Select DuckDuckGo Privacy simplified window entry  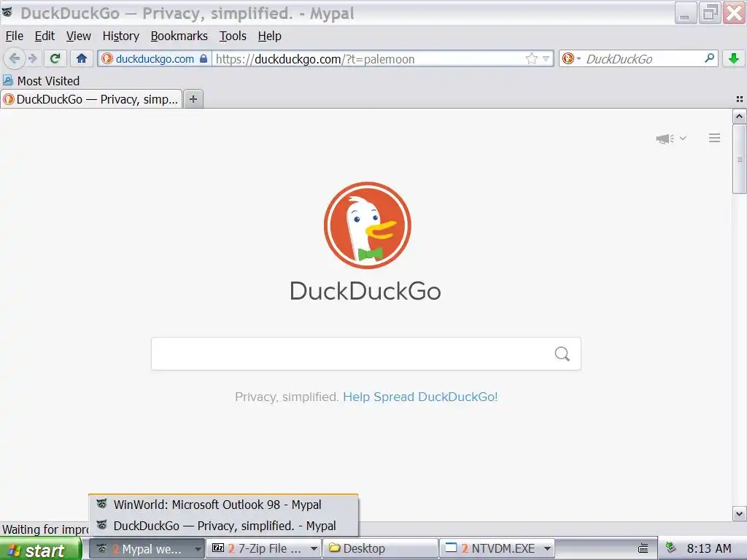(x=223, y=526)
